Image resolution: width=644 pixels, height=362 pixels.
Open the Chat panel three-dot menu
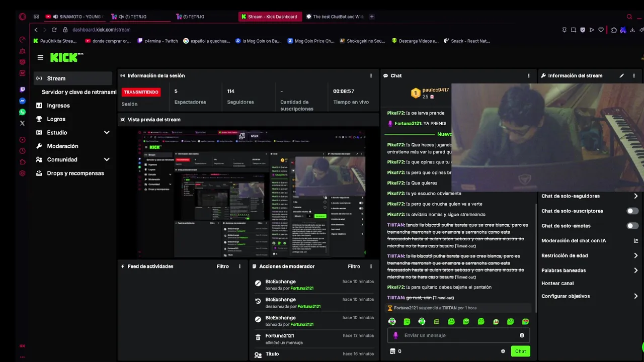528,76
